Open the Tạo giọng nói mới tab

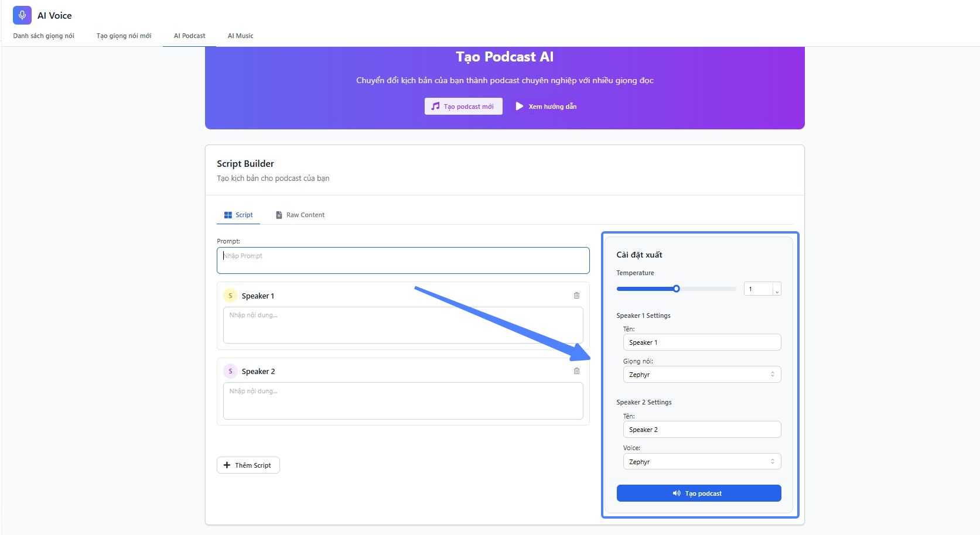(x=124, y=36)
